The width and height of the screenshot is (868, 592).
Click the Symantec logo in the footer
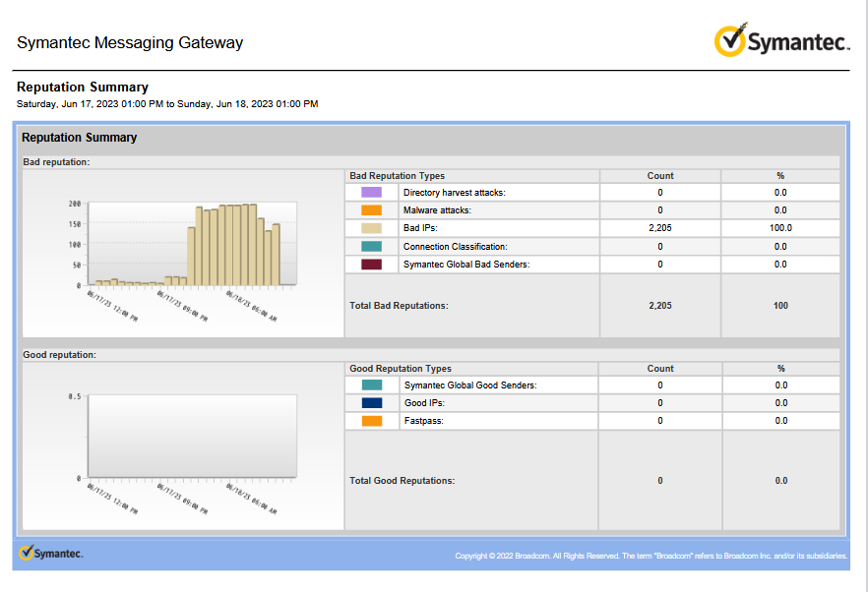tap(51, 553)
